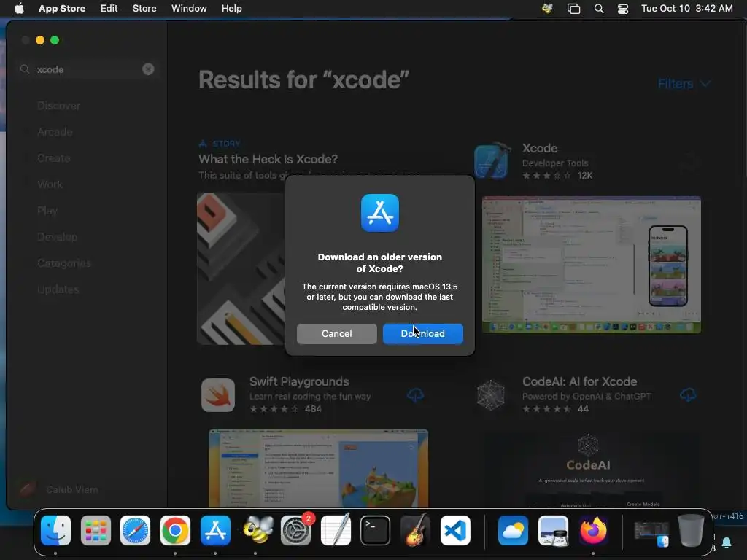The image size is (747, 560).
Task: Open Safari from the Dock
Action: click(135, 531)
